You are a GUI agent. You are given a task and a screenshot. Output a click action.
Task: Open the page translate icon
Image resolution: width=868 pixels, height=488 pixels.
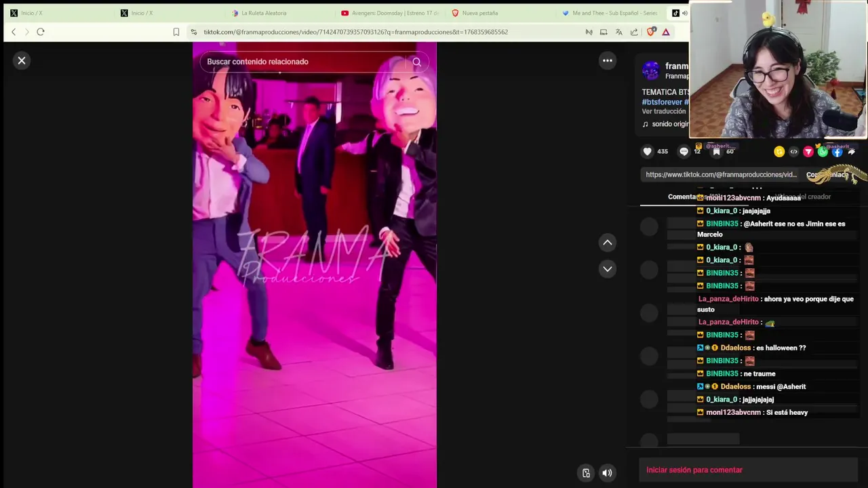pyautogui.click(x=618, y=32)
